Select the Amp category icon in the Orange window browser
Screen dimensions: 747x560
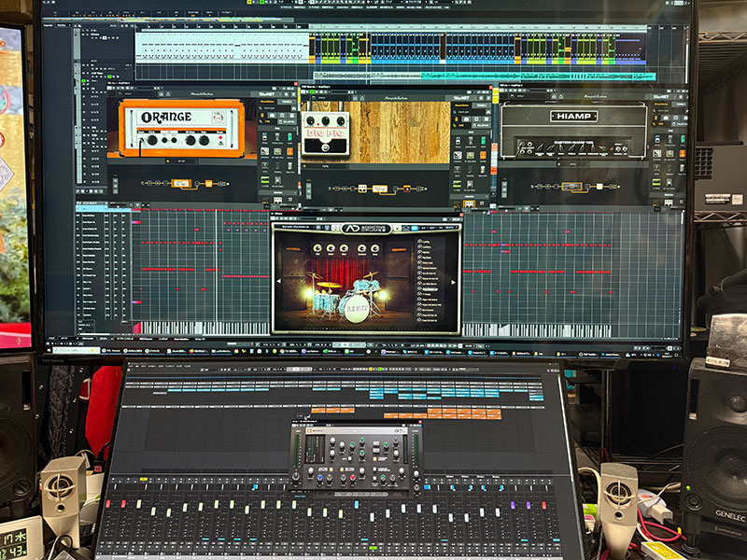point(274,115)
